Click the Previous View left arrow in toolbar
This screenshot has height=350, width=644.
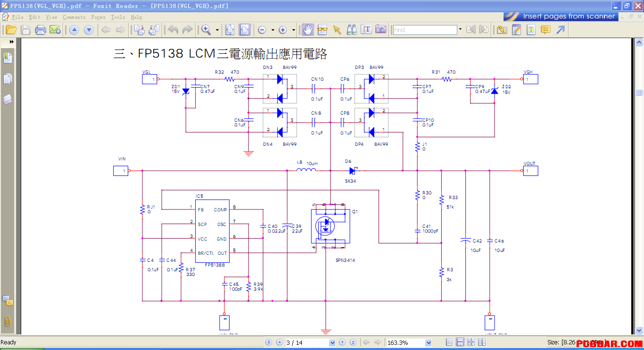(106, 30)
